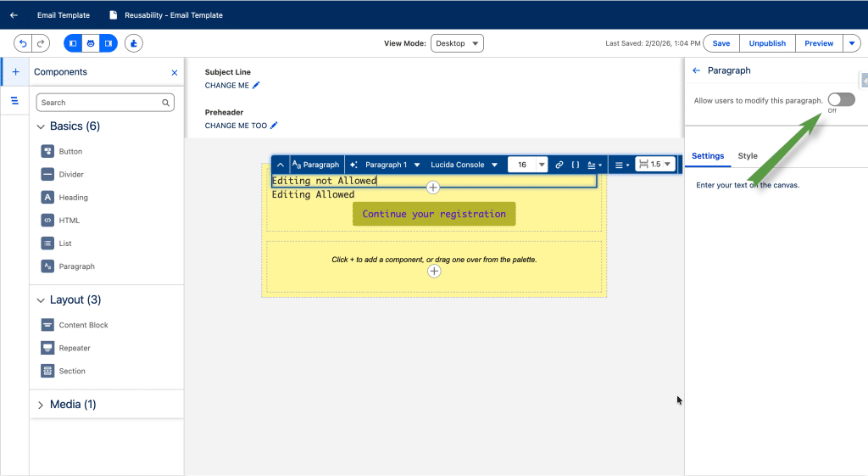Click the Redo arrow icon

click(41, 43)
